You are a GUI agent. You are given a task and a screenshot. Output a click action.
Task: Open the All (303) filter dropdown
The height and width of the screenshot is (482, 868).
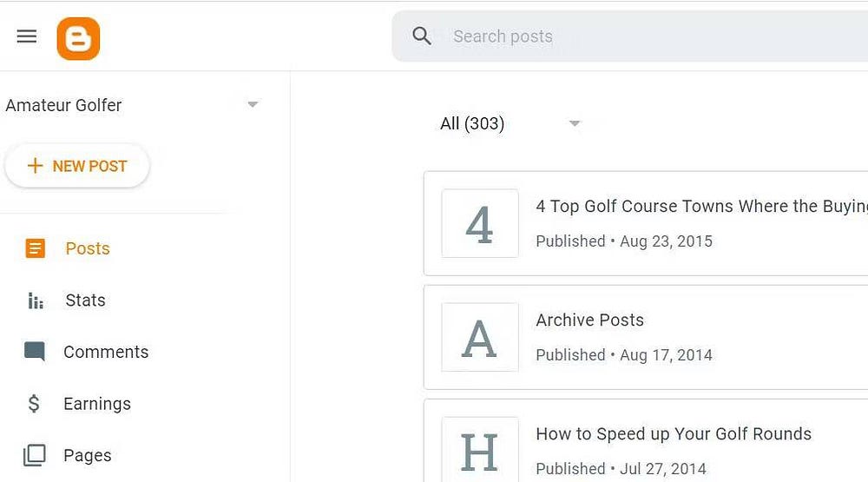click(x=574, y=124)
